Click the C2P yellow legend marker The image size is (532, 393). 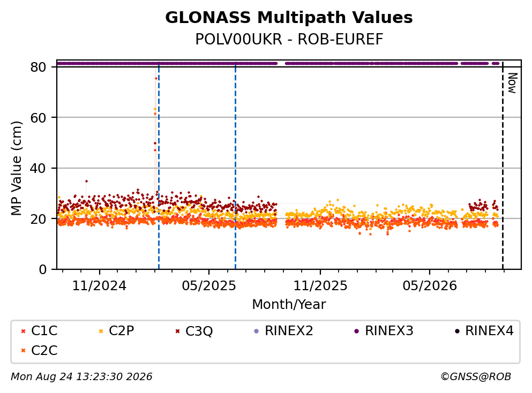pos(101,331)
